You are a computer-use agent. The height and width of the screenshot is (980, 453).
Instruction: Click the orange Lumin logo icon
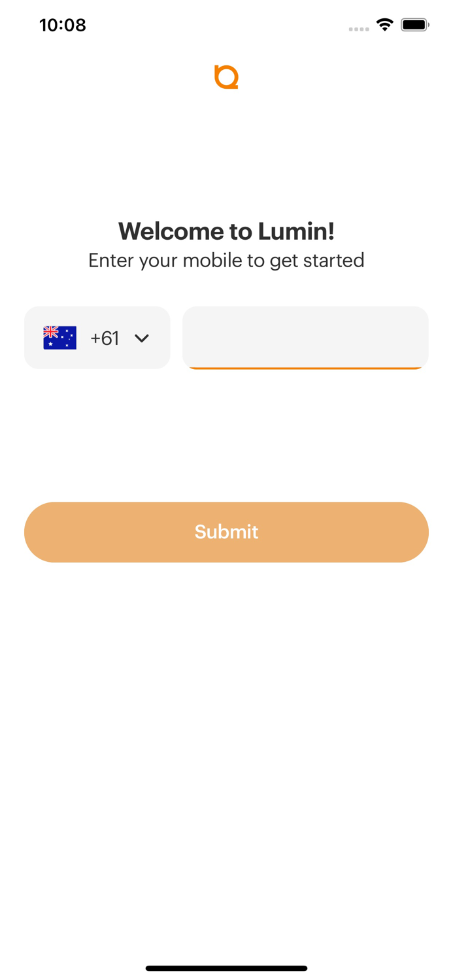click(226, 76)
